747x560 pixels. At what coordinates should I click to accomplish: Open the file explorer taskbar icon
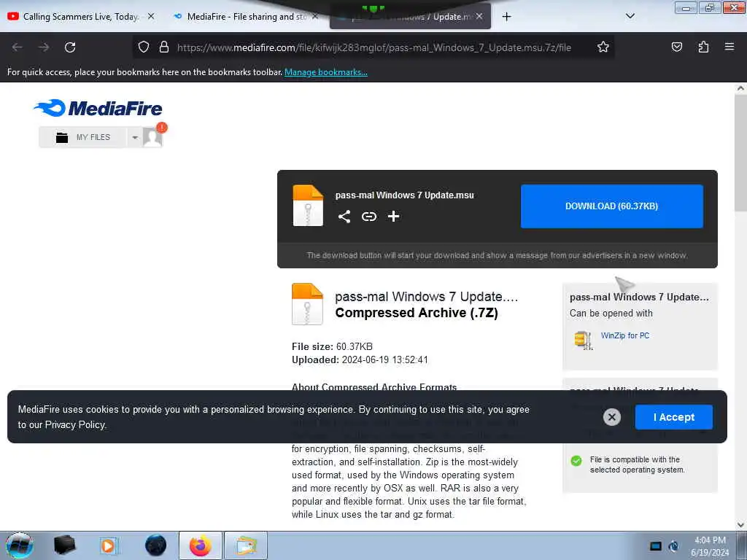246,545
